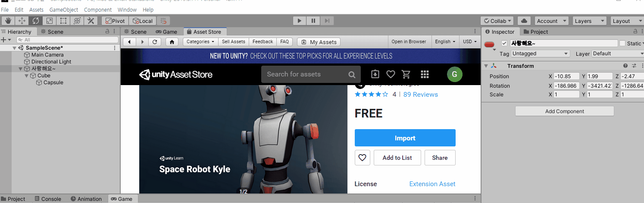Collapse the SampleScene tree node
This screenshot has width=644, height=203.
[x=14, y=48]
